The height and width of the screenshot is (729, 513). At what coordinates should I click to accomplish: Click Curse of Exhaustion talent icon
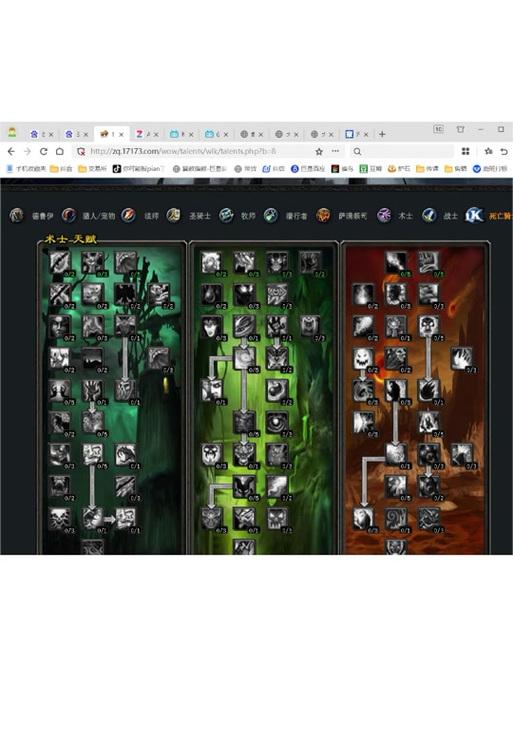[x=126, y=391]
